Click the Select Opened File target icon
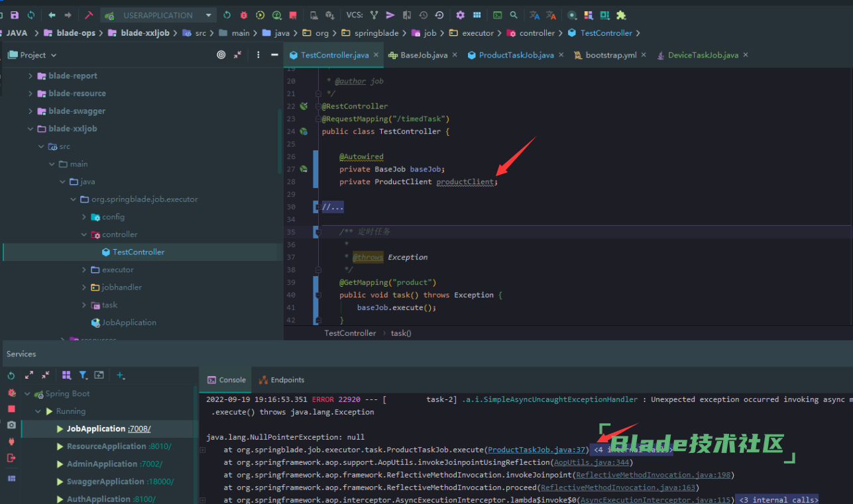The width and height of the screenshot is (853, 504). (221, 55)
